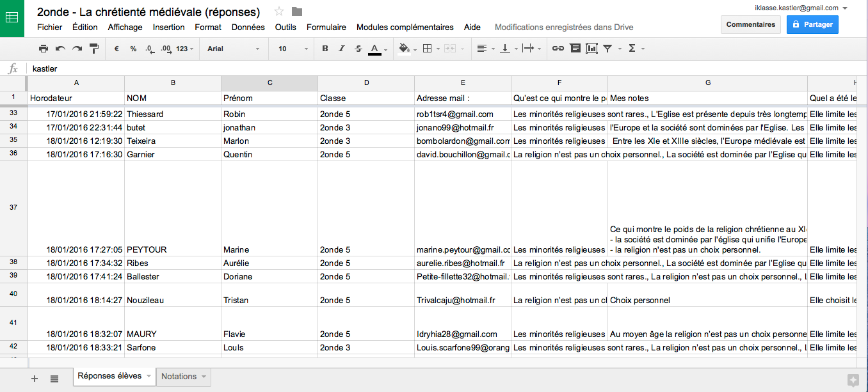Click the paint format roller icon
868x392 pixels.
click(94, 49)
